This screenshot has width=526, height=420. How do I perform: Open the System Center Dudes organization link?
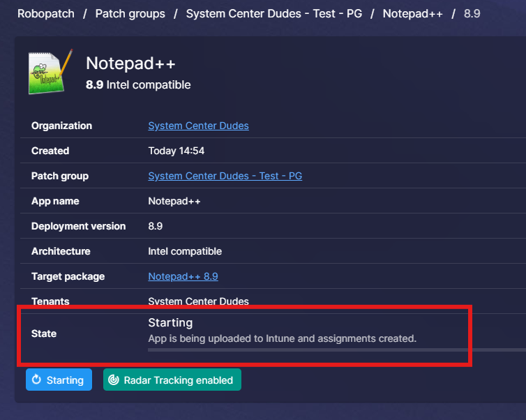click(198, 126)
